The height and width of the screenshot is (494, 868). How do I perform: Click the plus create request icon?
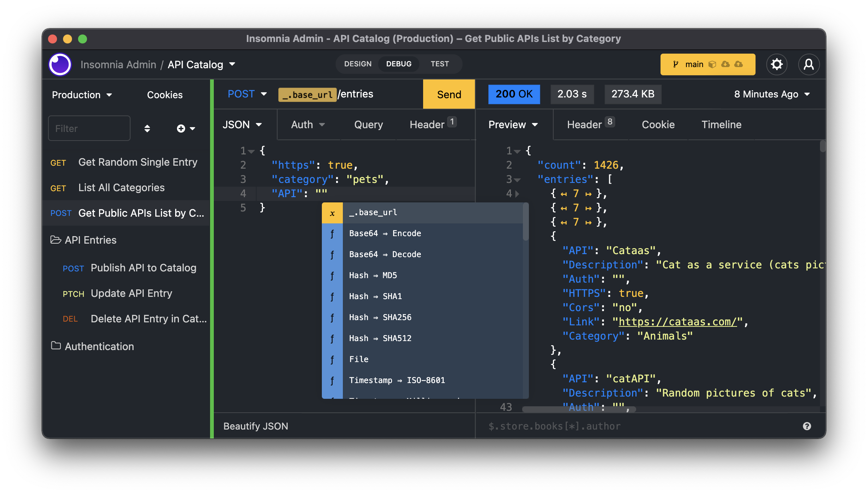tap(181, 129)
